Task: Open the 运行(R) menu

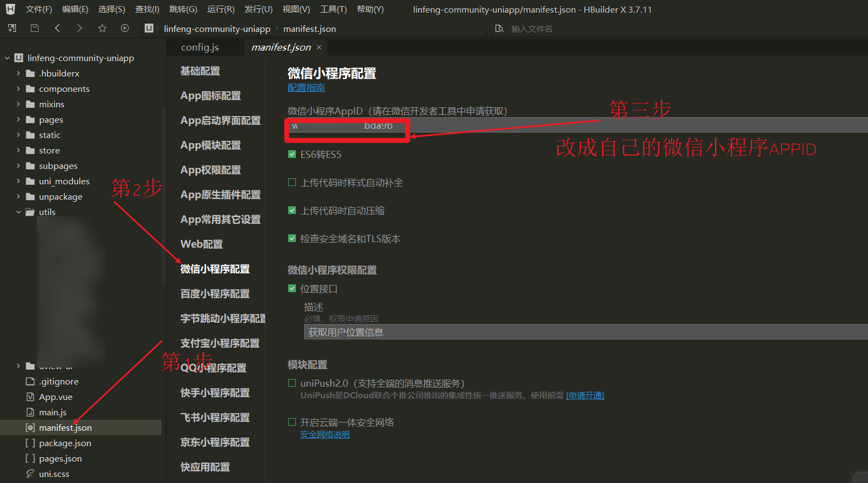Action: pyautogui.click(x=221, y=9)
